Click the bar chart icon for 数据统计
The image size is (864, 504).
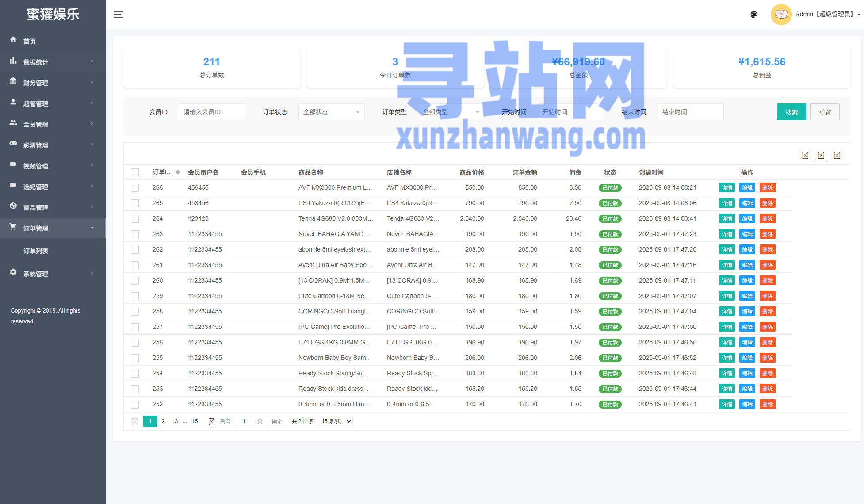tap(13, 61)
